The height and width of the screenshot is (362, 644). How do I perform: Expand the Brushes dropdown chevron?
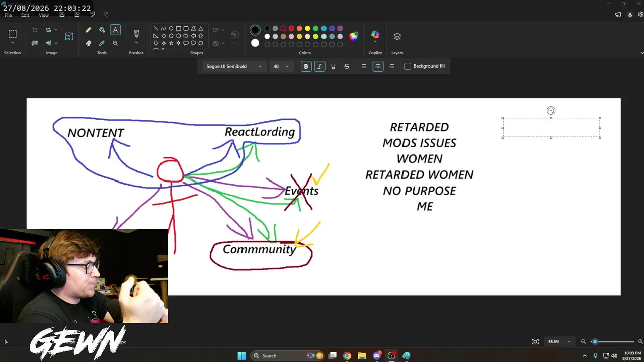[136, 43]
